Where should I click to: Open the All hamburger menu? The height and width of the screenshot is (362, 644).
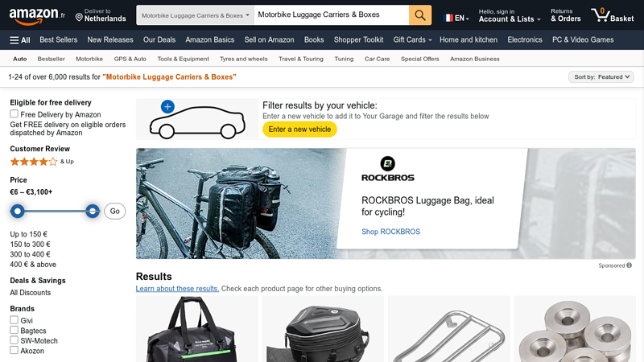coord(19,39)
